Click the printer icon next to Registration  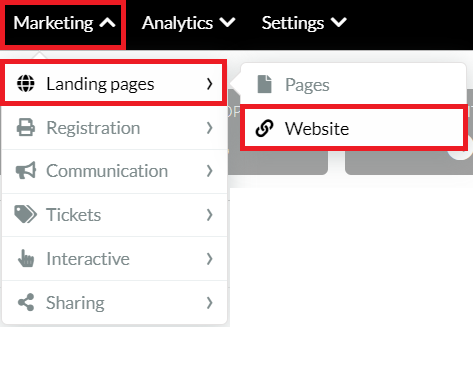26,127
